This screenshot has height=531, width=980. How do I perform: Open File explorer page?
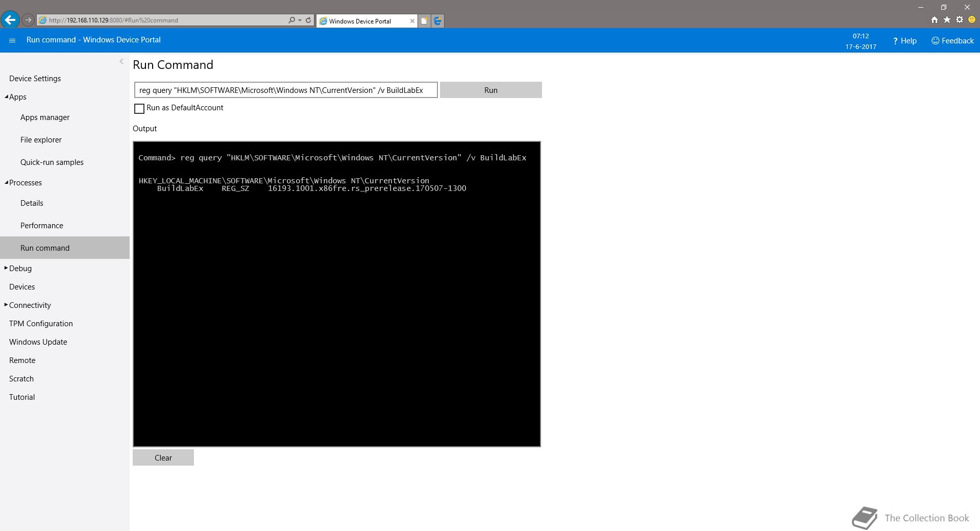41,140
